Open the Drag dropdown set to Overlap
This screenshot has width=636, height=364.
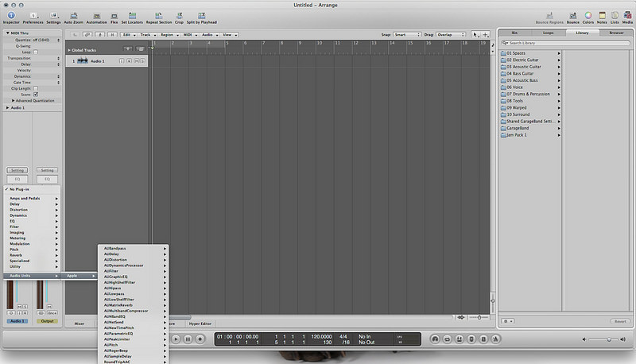(x=450, y=35)
